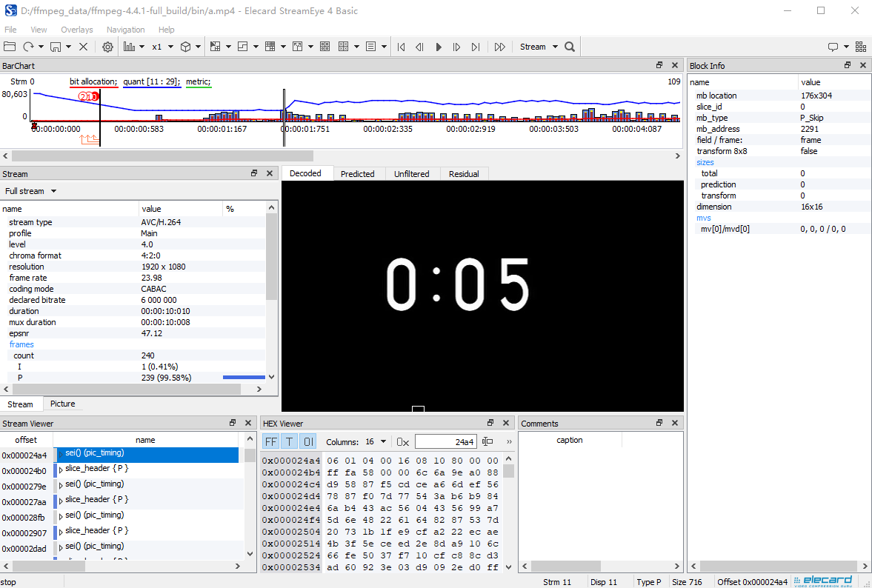Close the current stream with the toolbar X
Screen dimensions: 872x588
[x=84, y=47]
